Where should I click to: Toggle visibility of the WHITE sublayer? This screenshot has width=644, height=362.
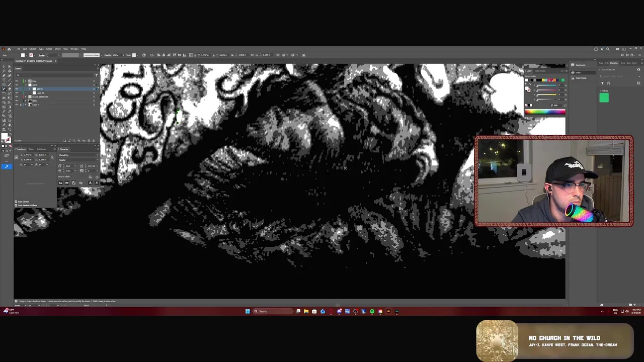17,89
